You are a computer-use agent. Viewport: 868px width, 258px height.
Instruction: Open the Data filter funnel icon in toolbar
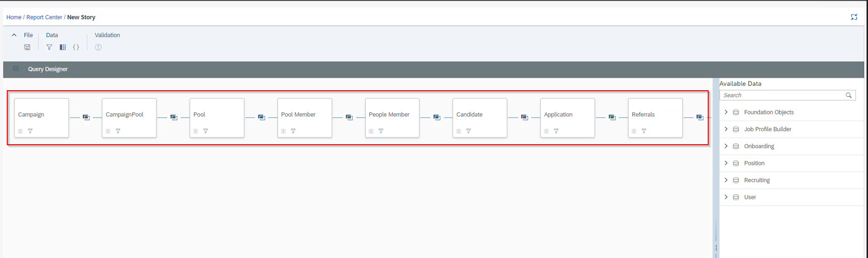(49, 47)
